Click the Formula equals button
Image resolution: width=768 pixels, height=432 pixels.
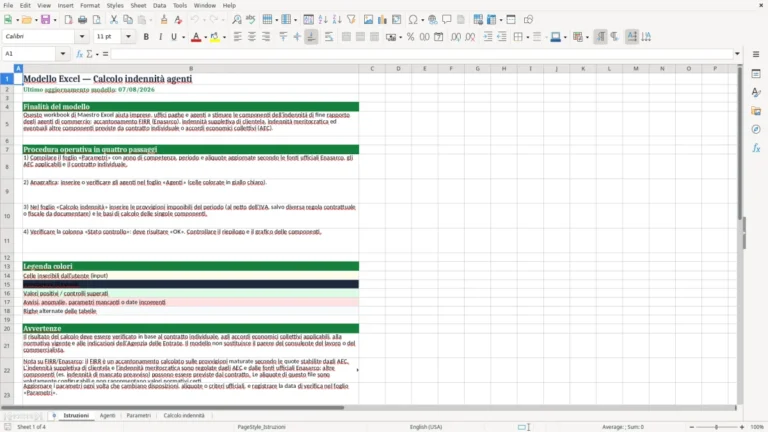pos(105,54)
